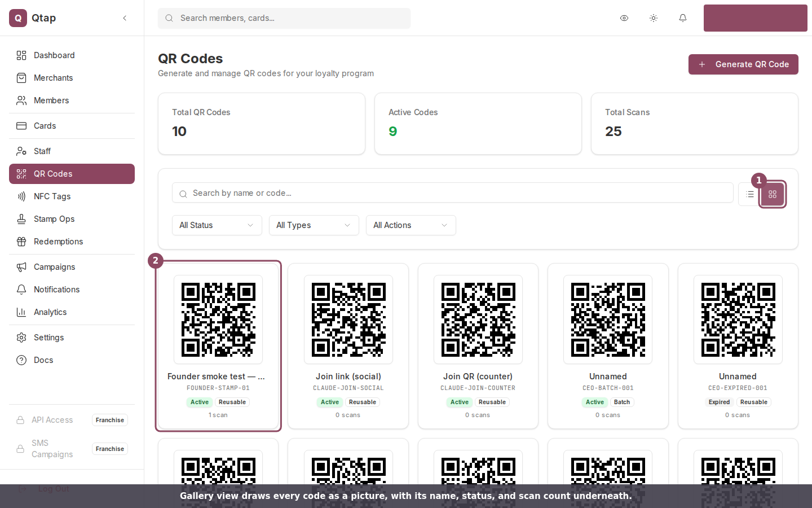812x508 pixels.
Task: Open Dashboard from sidebar
Action: tap(72, 55)
